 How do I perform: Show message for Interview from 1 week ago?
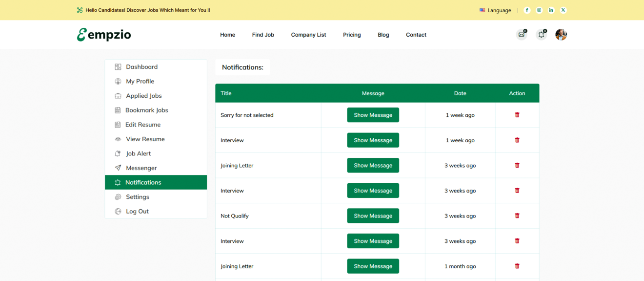coord(373,140)
